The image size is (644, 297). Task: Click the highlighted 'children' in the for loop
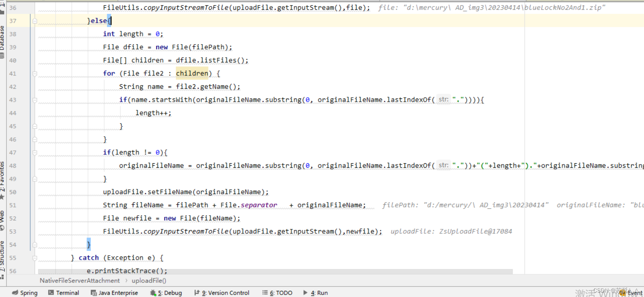point(192,73)
